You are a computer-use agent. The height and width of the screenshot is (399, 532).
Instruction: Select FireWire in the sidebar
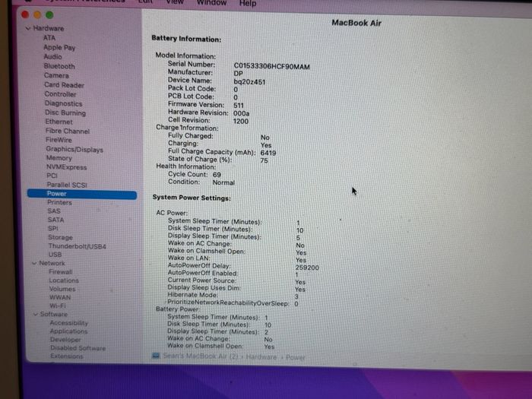coord(59,140)
